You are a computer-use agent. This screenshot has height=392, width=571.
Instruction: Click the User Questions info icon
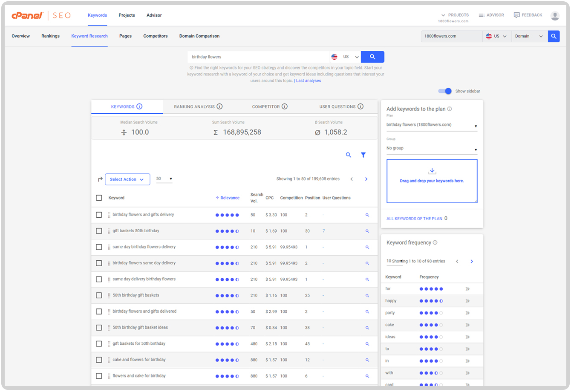point(360,107)
